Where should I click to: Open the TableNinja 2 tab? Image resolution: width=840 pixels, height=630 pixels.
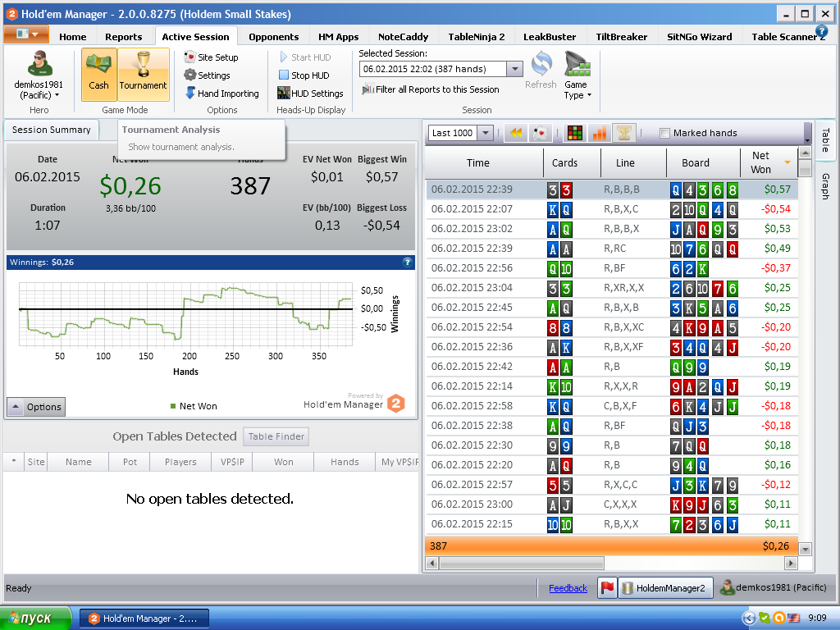click(477, 36)
